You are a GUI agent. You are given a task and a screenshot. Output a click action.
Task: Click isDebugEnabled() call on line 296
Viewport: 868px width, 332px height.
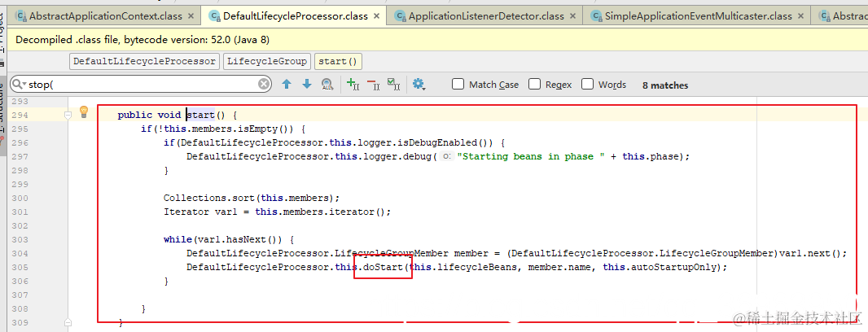(x=436, y=142)
